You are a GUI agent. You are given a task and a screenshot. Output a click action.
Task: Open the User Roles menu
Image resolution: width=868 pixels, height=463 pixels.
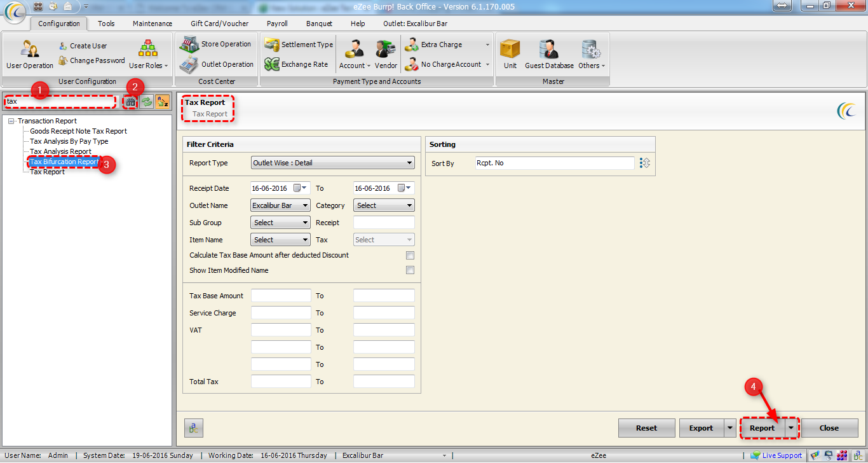(x=148, y=55)
